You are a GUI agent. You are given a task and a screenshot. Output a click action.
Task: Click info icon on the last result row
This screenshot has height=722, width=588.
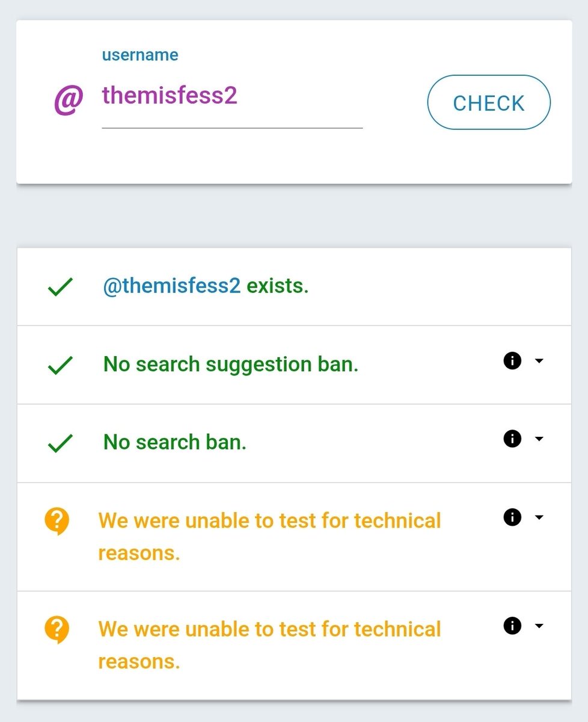[x=512, y=626]
